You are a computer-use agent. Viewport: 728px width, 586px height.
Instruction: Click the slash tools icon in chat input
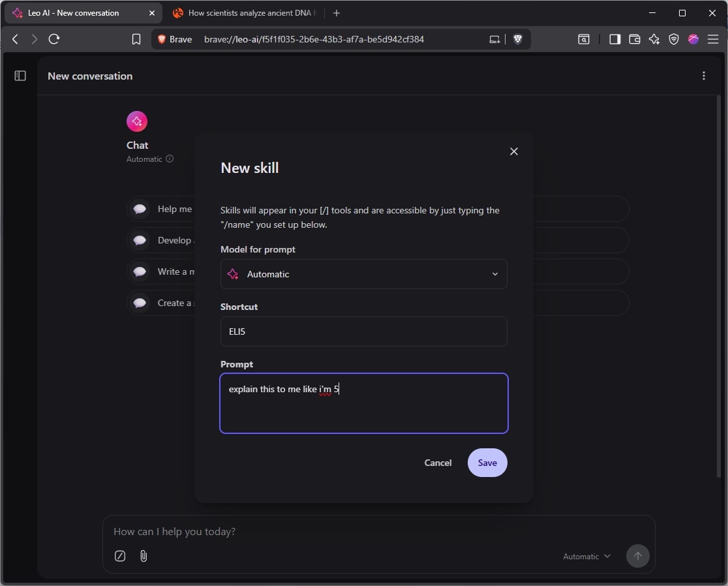(119, 556)
